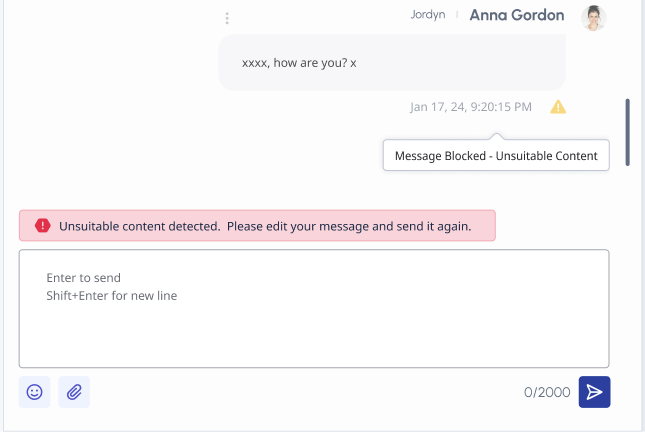Open Anna Gordon's profile picture
Screen dimensions: 645x436
595,17
